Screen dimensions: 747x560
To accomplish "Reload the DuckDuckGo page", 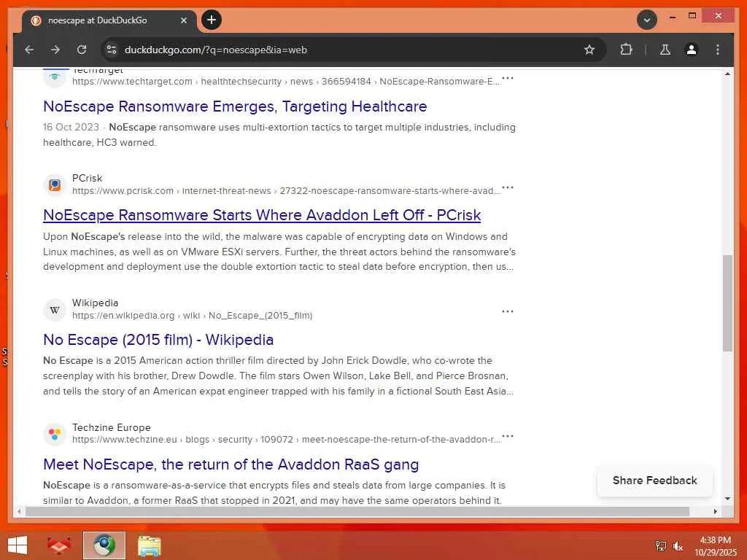I will [x=82, y=50].
